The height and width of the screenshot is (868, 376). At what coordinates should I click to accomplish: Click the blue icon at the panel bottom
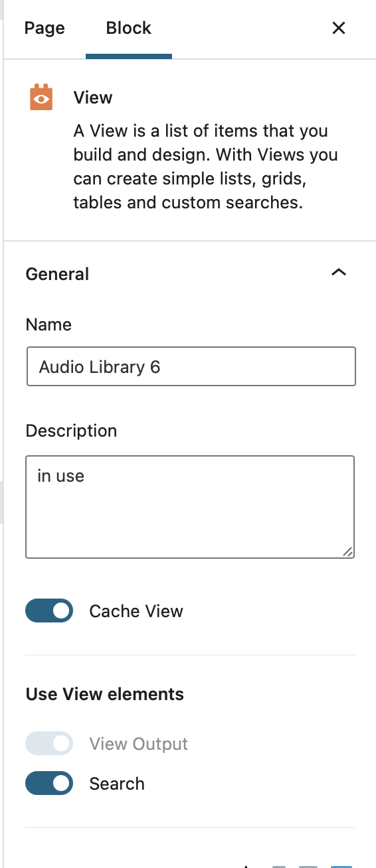pos(341,865)
